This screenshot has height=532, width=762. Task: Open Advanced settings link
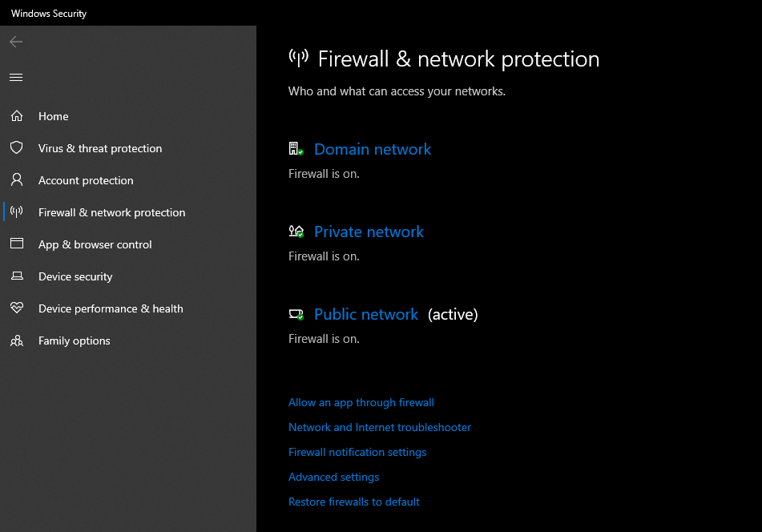click(334, 477)
